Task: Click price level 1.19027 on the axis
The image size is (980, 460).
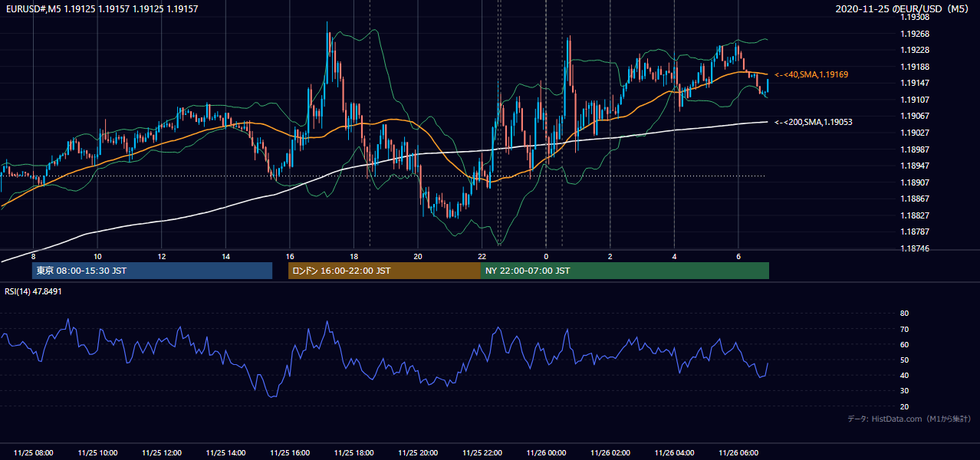Action: pos(916,133)
